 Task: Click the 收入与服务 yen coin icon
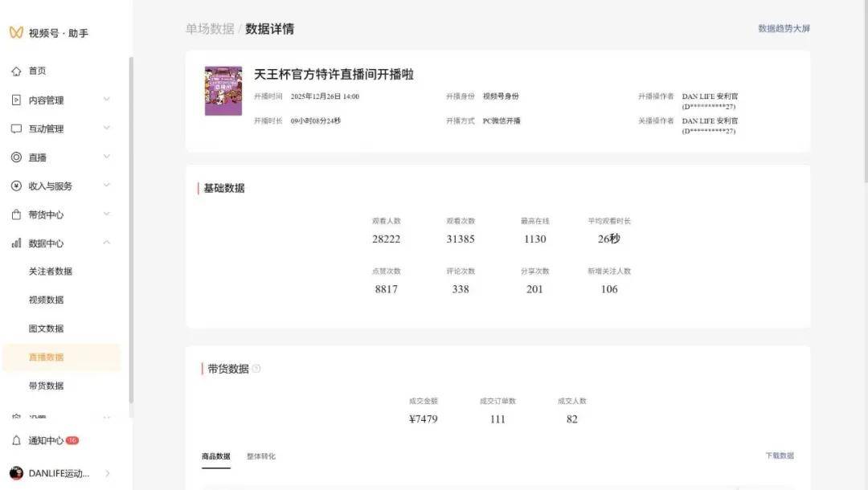click(x=16, y=186)
